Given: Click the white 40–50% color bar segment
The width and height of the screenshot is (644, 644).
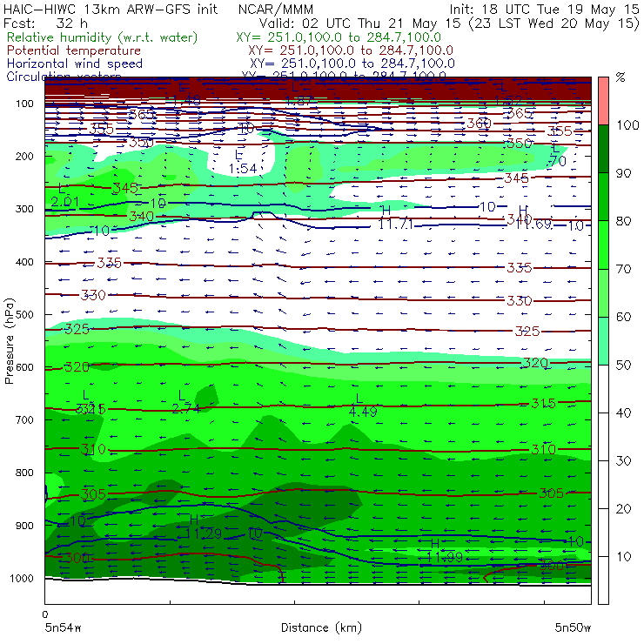Looking at the screenshot, I should point(603,388).
